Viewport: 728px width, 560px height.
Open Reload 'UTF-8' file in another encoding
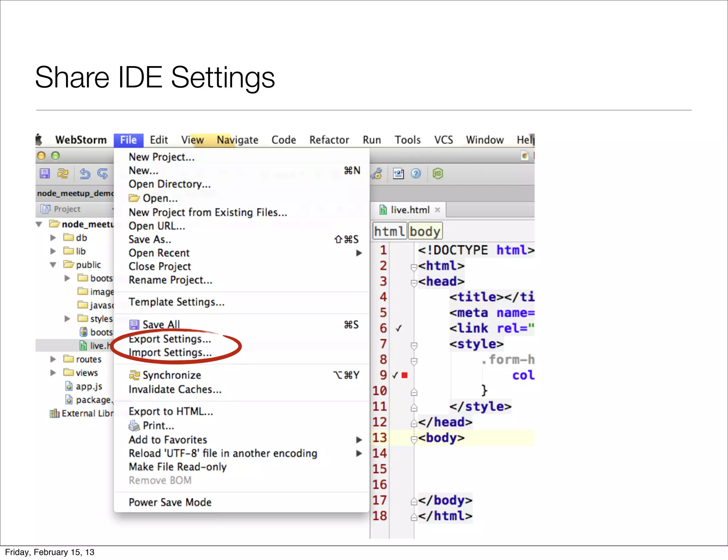pyautogui.click(x=242, y=453)
